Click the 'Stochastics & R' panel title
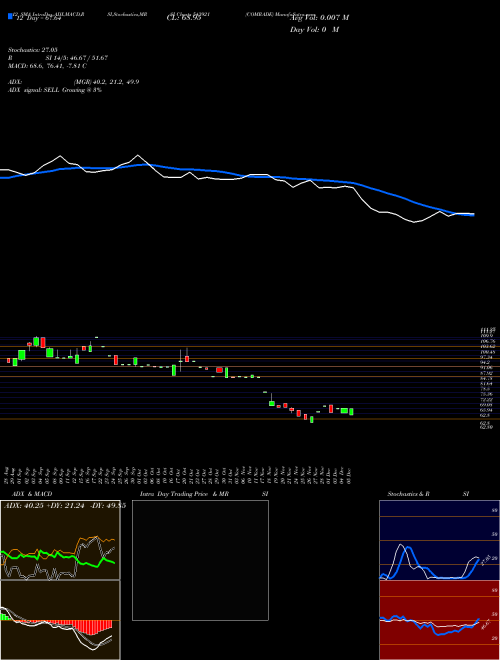 coord(409,494)
